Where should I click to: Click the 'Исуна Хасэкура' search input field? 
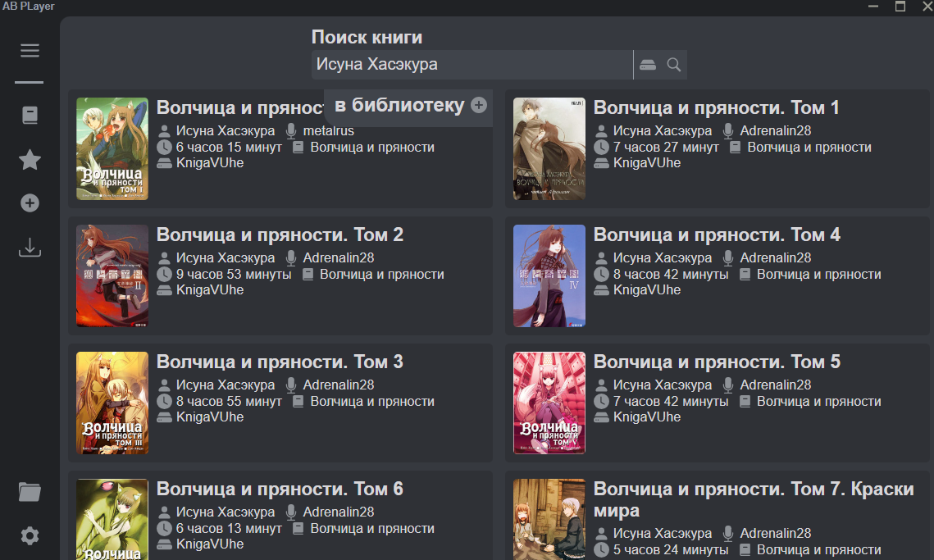(x=472, y=64)
